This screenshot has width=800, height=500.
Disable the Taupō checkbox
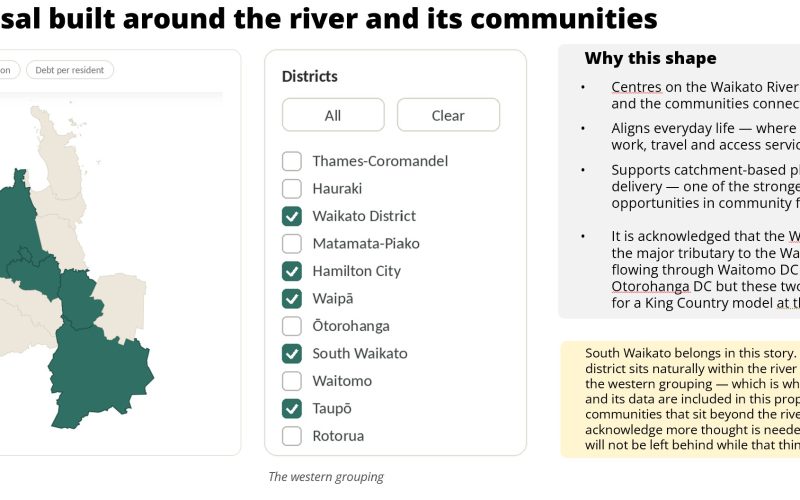coord(292,409)
